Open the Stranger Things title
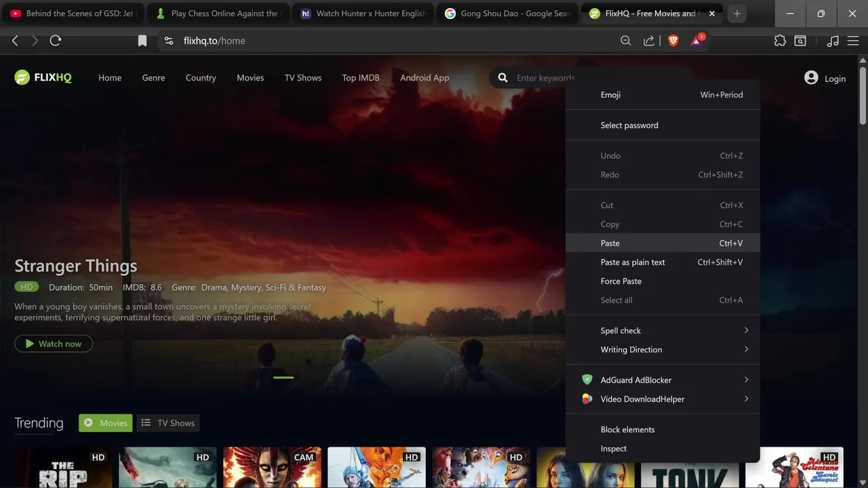The image size is (868, 488). point(76,266)
